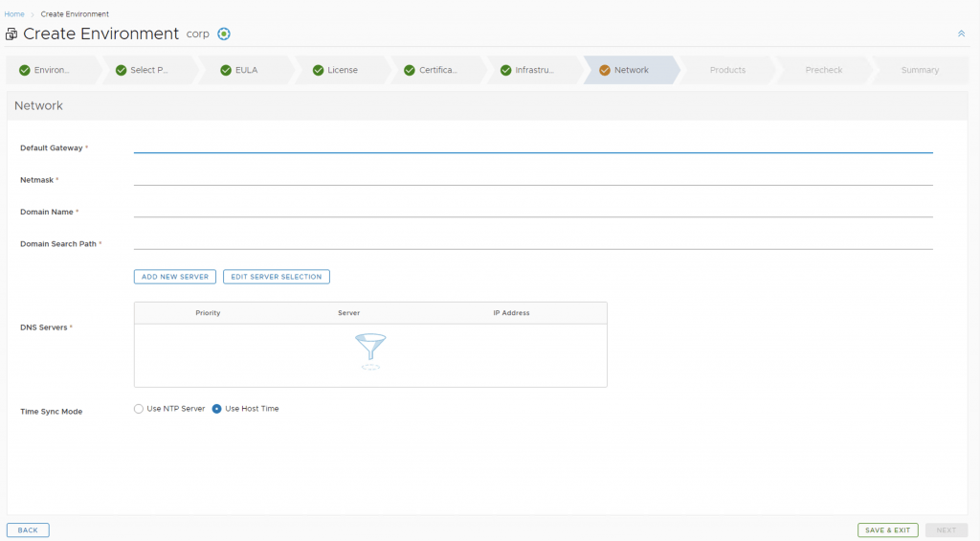Click the green checkmark on EULA step
The height and width of the screenshot is (541, 980).
(226, 70)
